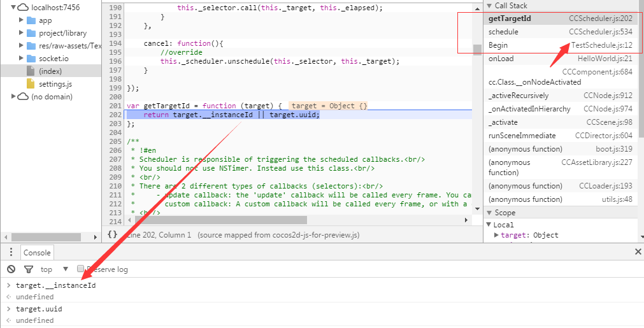Open the console filter icon
This screenshot has width=644, height=328.
tap(28, 269)
